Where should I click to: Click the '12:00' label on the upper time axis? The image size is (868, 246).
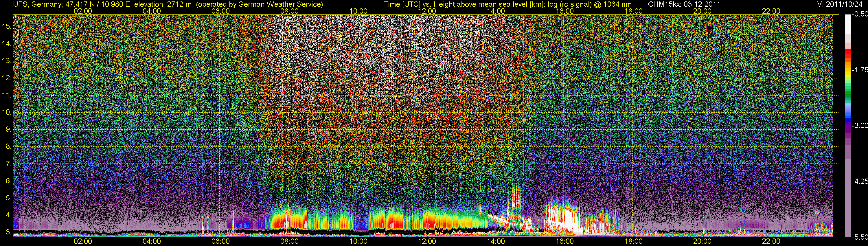[427, 11]
